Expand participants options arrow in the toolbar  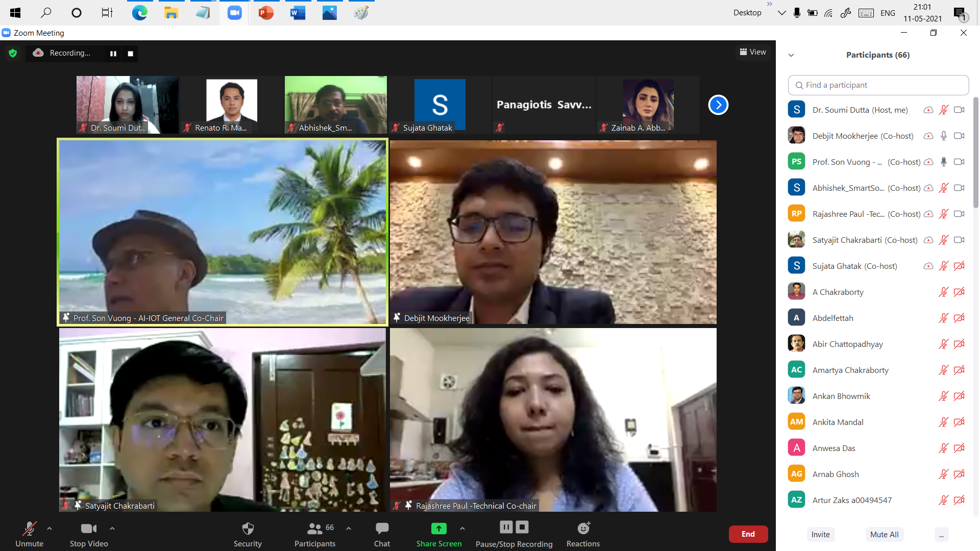[349, 529]
